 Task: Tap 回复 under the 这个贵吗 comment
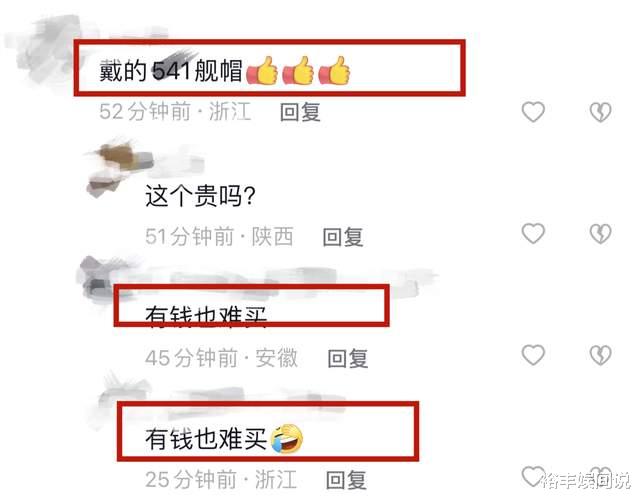(x=342, y=237)
